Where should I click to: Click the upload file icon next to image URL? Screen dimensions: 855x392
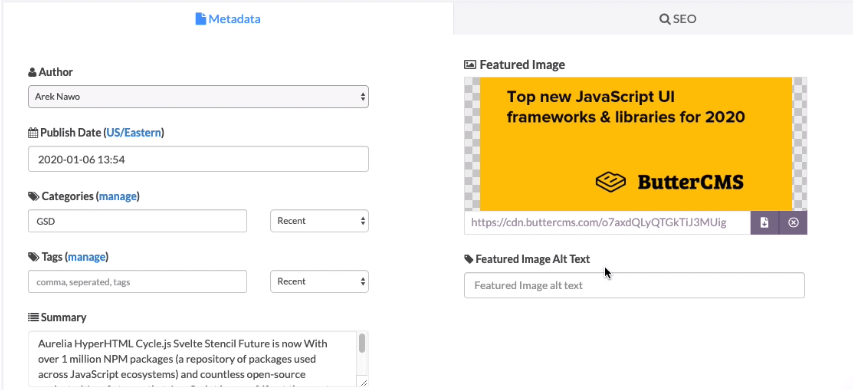click(x=764, y=222)
